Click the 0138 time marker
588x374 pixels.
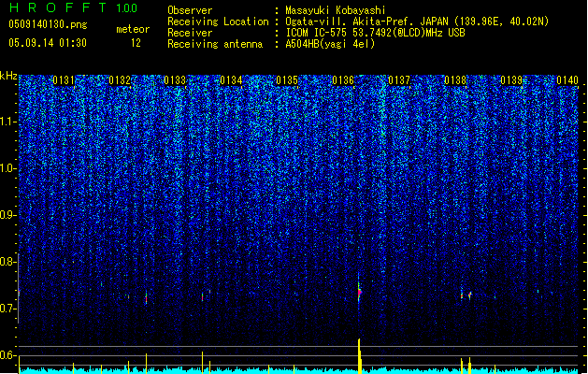click(x=455, y=80)
